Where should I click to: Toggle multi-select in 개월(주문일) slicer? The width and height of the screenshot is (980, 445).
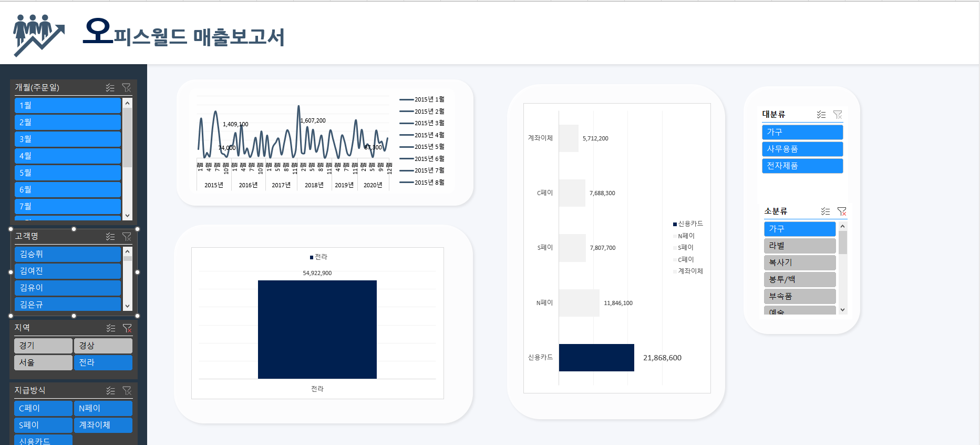click(110, 88)
